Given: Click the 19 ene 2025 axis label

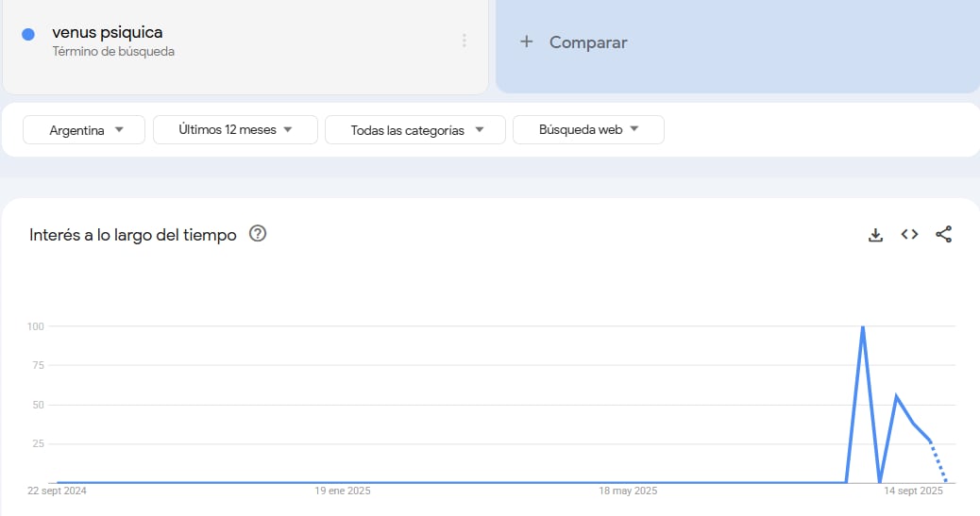Looking at the screenshot, I should click(x=343, y=491).
